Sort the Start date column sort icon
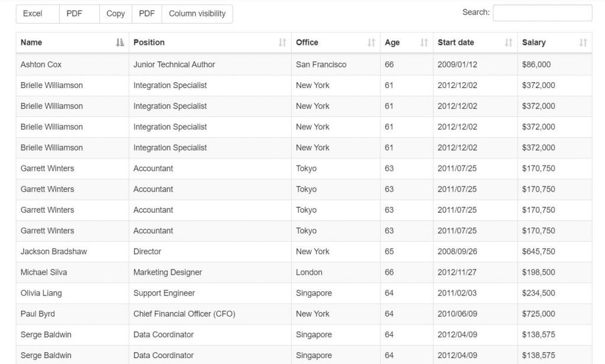The height and width of the screenshot is (364, 605). click(507, 42)
